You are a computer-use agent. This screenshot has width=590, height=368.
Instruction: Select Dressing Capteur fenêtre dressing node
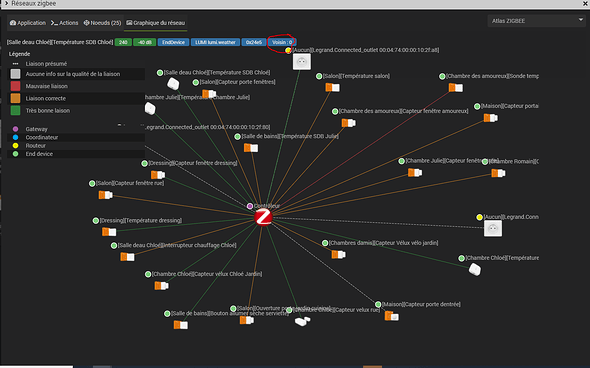[158, 175]
